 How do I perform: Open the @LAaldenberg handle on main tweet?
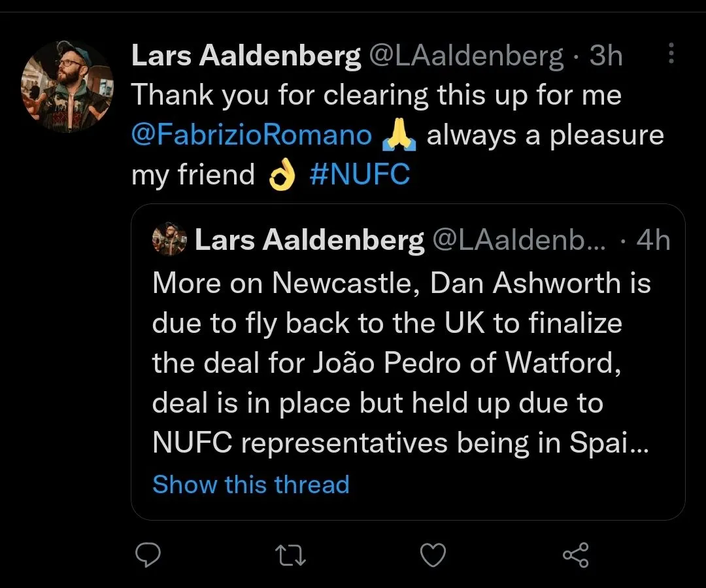(466, 57)
